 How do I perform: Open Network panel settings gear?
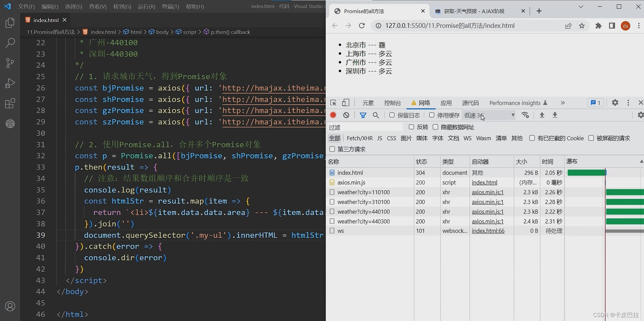coord(640,115)
